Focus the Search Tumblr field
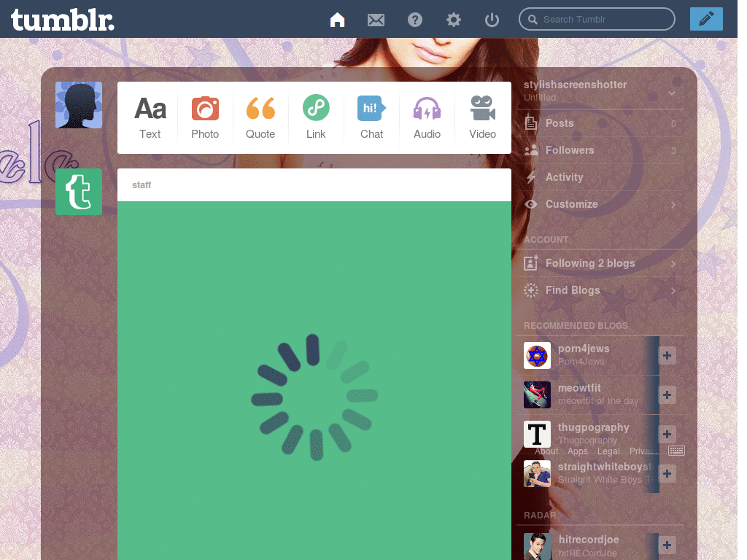 click(x=597, y=20)
